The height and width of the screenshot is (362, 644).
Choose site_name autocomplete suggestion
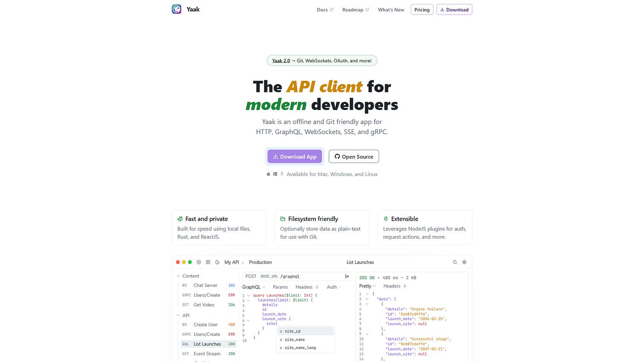pos(306,339)
